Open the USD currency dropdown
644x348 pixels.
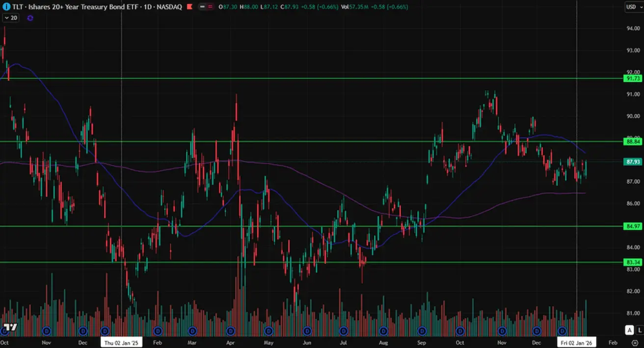pyautogui.click(x=632, y=7)
